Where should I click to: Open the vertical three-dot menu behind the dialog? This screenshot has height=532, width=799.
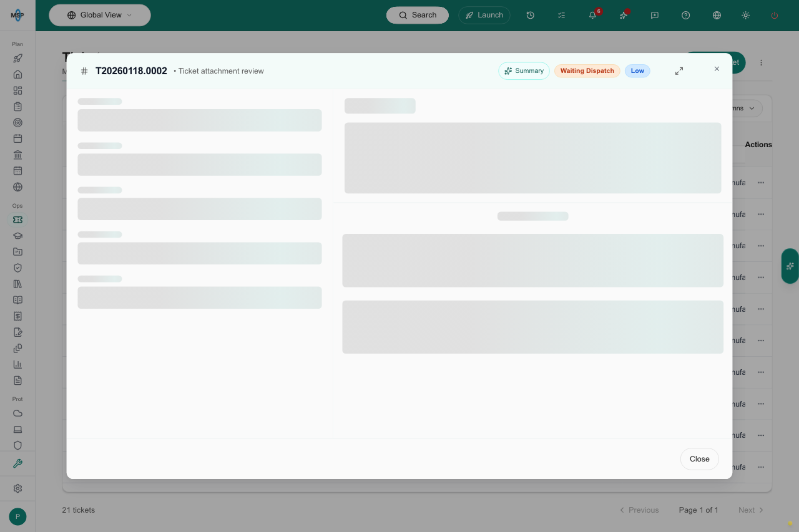pos(762,62)
